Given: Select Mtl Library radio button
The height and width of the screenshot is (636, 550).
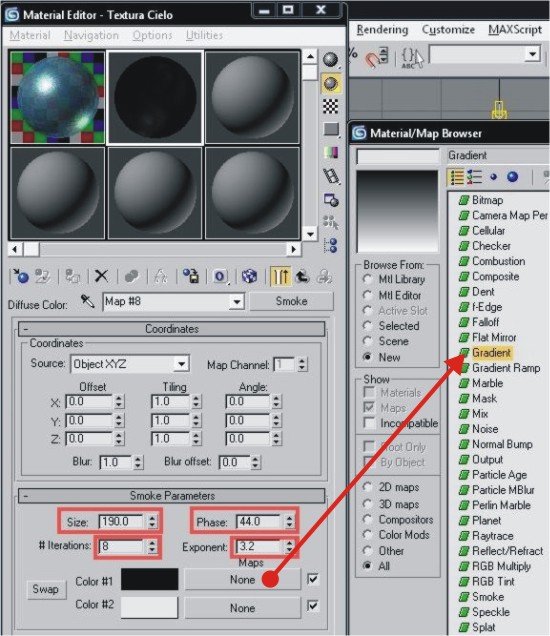Looking at the screenshot, I should pos(367,279).
